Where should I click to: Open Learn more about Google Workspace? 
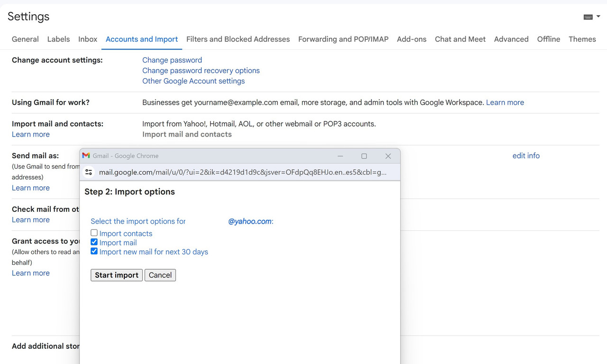click(505, 102)
